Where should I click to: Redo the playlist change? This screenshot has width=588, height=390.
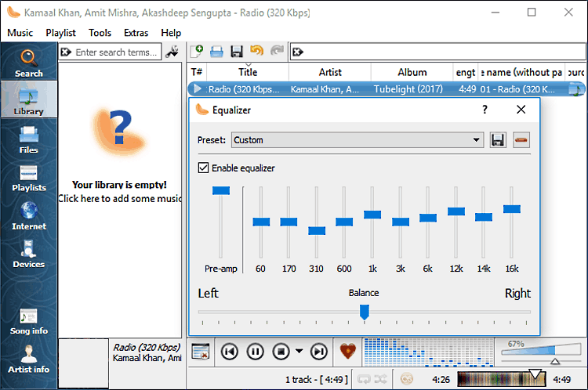coord(277,51)
